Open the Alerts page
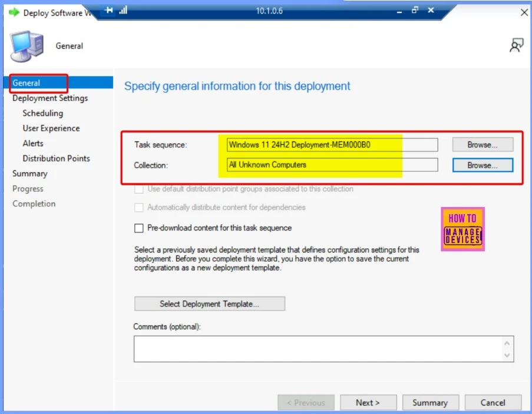This screenshot has height=414, width=532. pos(33,143)
